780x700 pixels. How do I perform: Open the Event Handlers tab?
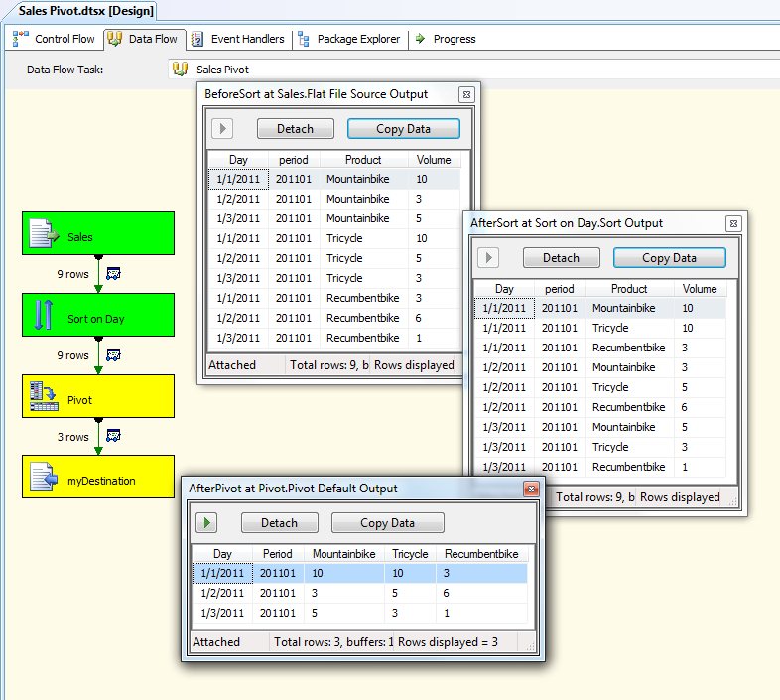point(238,39)
